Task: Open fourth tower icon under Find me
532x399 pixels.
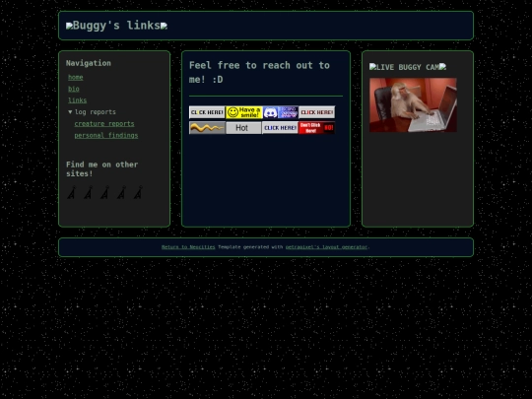Action: [x=121, y=192]
